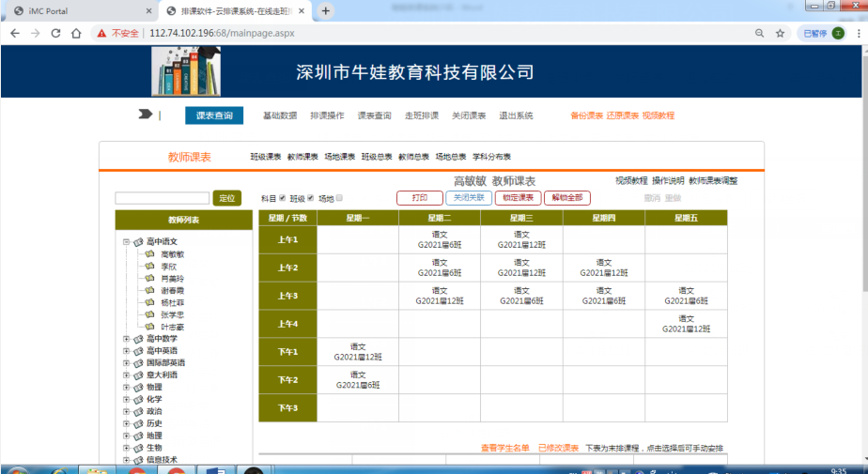868x474 pixels.
Task: Click the red not-secure warning triangle icon
Action: (101, 33)
